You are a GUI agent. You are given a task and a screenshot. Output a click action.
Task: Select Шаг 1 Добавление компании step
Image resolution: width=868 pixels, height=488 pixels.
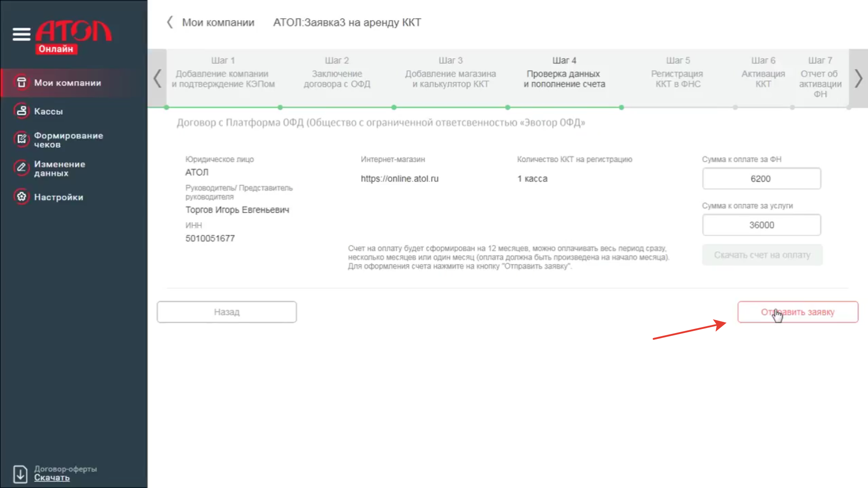(223, 73)
